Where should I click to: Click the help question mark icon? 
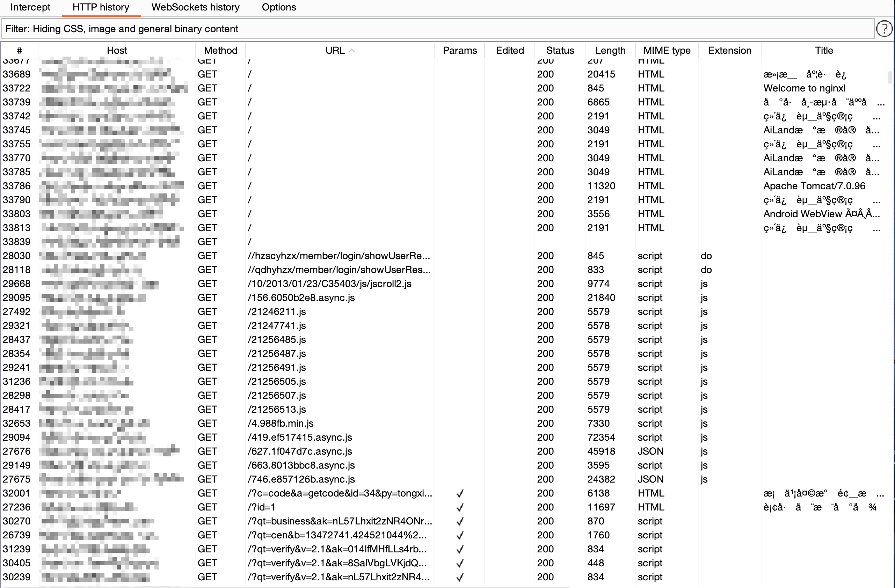click(x=884, y=29)
